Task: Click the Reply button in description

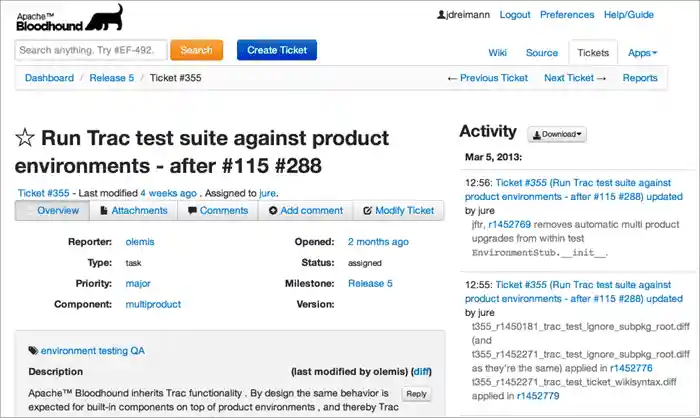Action: click(x=416, y=394)
